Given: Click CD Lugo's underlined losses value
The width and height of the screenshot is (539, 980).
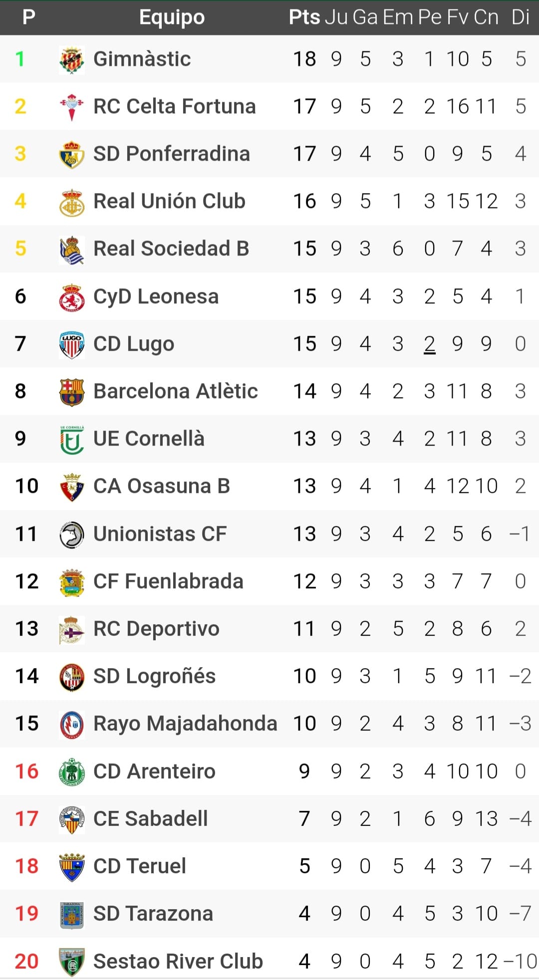Looking at the screenshot, I should coord(429,344).
